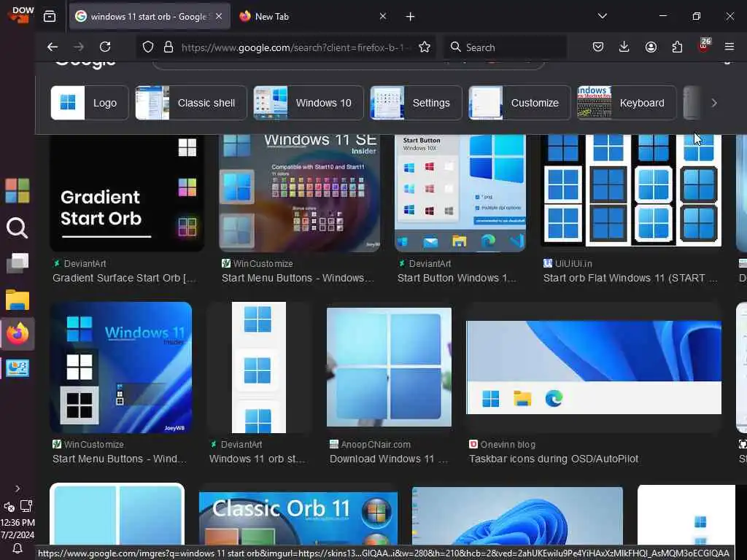Open light blue logo thumbnail in bottom row
The height and width of the screenshot is (560, 747).
tap(117, 514)
